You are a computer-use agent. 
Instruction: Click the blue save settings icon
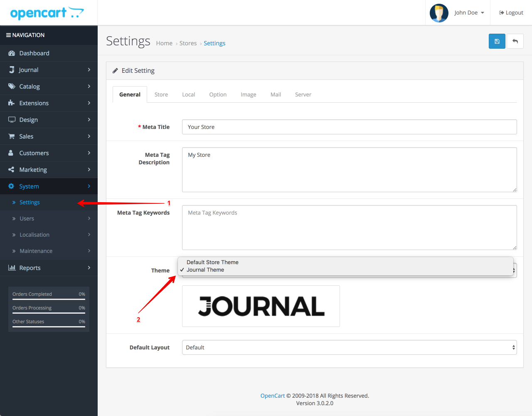[x=497, y=41]
